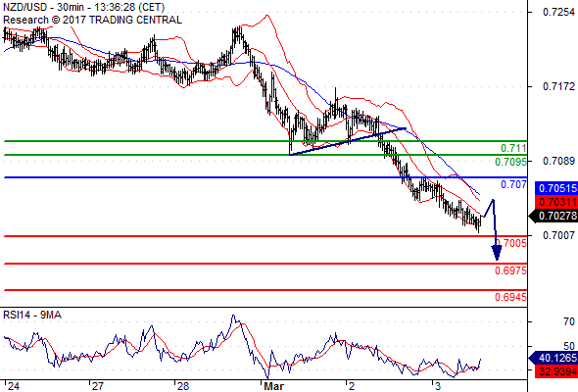Click the 24 date axis label
578x392 pixels.
pyautogui.click(x=14, y=386)
